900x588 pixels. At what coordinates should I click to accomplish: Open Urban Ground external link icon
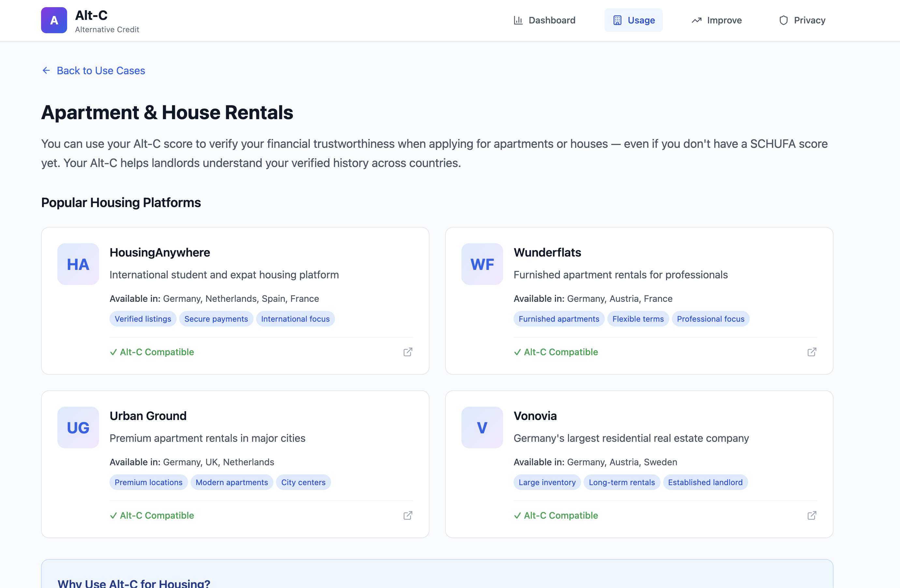pos(408,515)
